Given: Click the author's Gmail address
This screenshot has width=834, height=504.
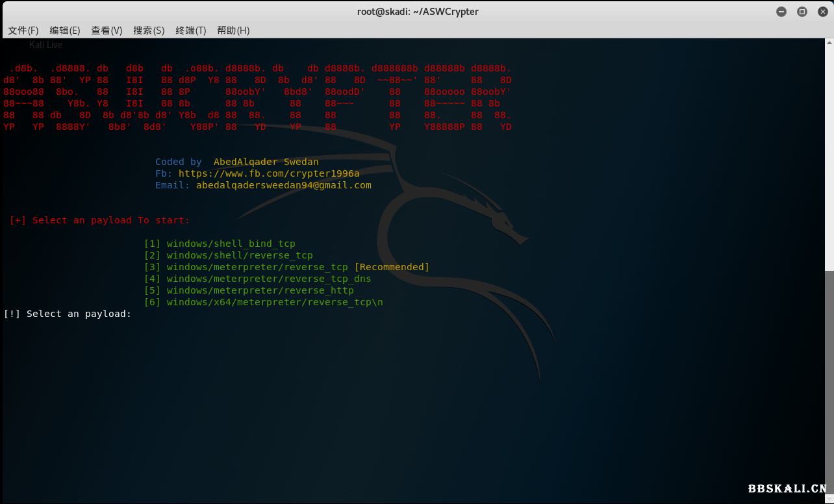Looking at the screenshot, I should point(283,185).
